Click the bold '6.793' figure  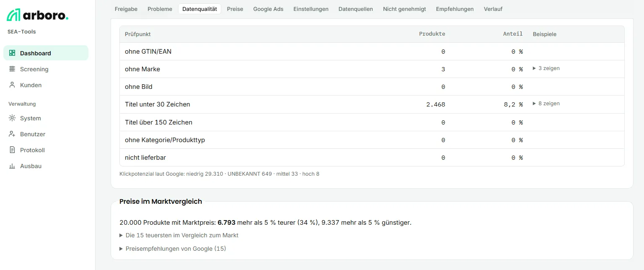tap(227, 223)
